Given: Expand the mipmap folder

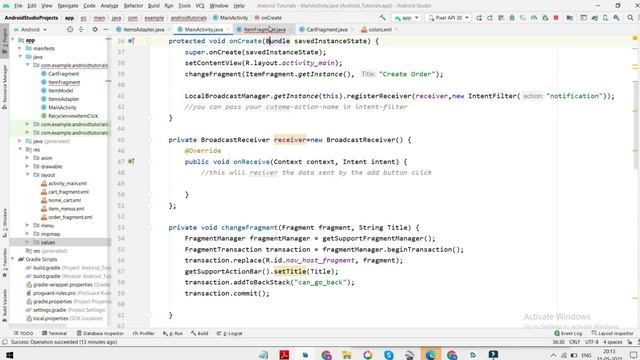Looking at the screenshot, I should 27,234.
